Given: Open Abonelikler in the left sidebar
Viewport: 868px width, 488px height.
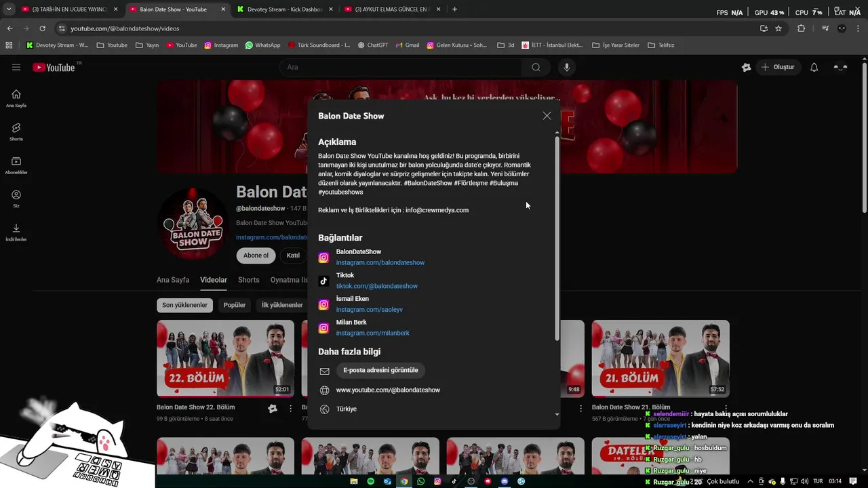Looking at the screenshot, I should (16, 165).
